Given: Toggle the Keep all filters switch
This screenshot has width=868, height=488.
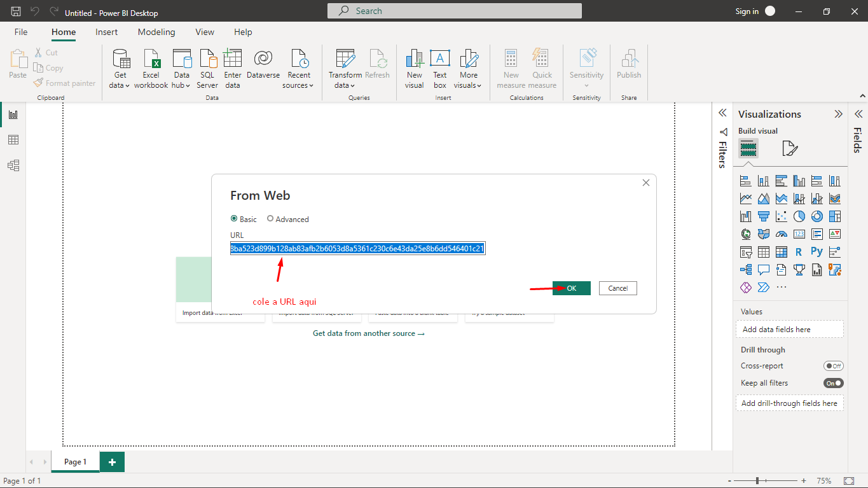Looking at the screenshot, I should coord(833,383).
